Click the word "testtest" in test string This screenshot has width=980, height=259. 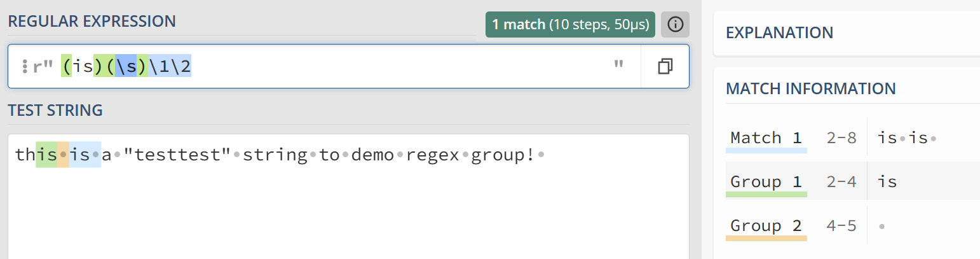pyautogui.click(x=177, y=155)
